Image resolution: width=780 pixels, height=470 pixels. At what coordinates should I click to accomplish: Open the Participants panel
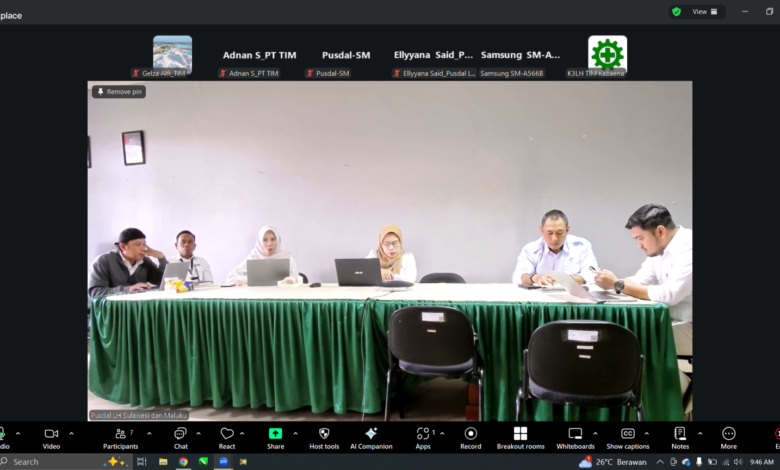click(121, 436)
